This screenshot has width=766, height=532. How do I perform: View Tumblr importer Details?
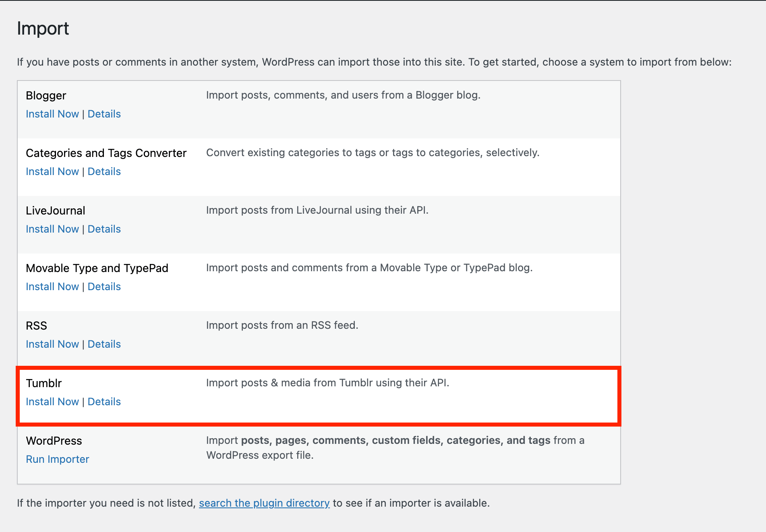click(104, 402)
